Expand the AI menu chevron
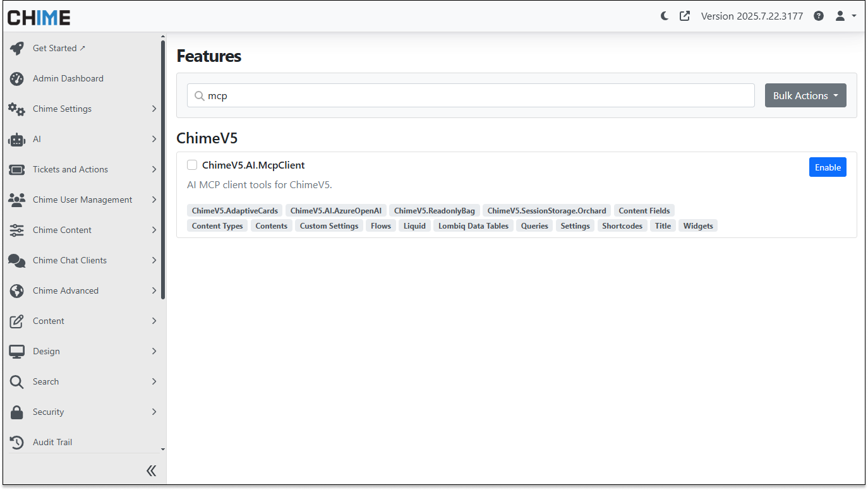Screen dimensions: 868x490 [x=154, y=139]
